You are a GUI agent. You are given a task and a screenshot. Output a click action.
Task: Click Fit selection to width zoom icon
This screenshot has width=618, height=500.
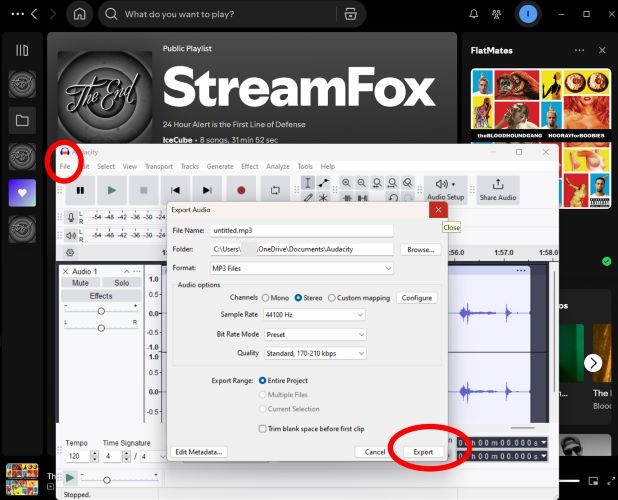click(377, 183)
